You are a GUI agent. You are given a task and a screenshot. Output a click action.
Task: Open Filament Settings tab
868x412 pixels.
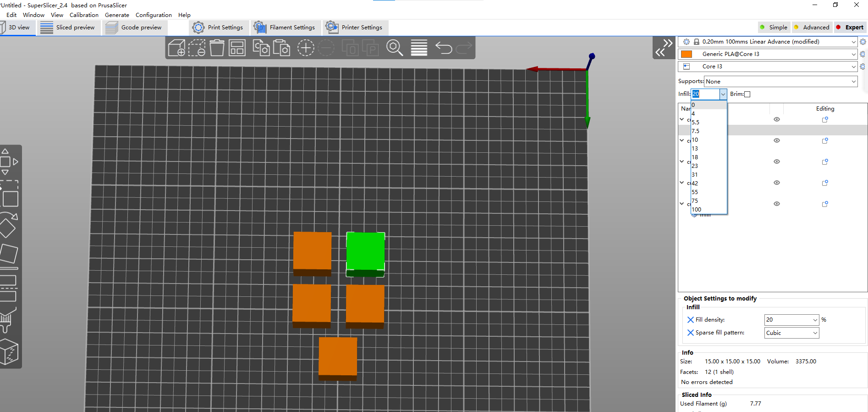(x=285, y=28)
